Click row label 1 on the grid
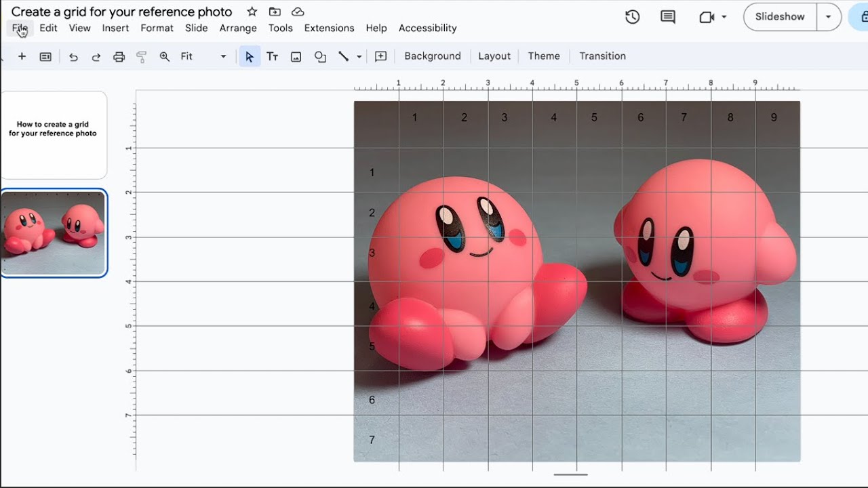Viewport: 868px width, 488px height. coord(372,173)
